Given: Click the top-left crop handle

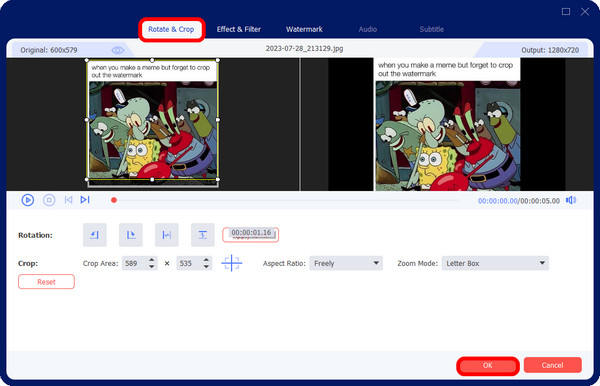Looking at the screenshot, I should click(x=87, y=60).
